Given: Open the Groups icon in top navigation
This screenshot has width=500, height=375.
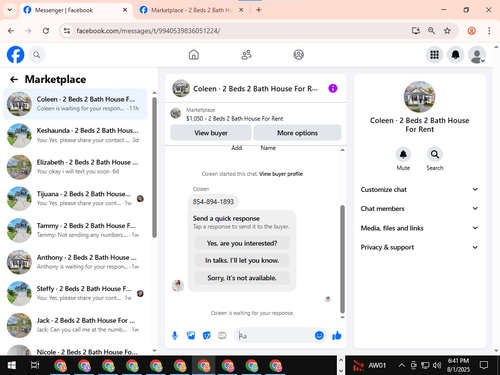Looking at the screenshot, I should tap(298, 55).
